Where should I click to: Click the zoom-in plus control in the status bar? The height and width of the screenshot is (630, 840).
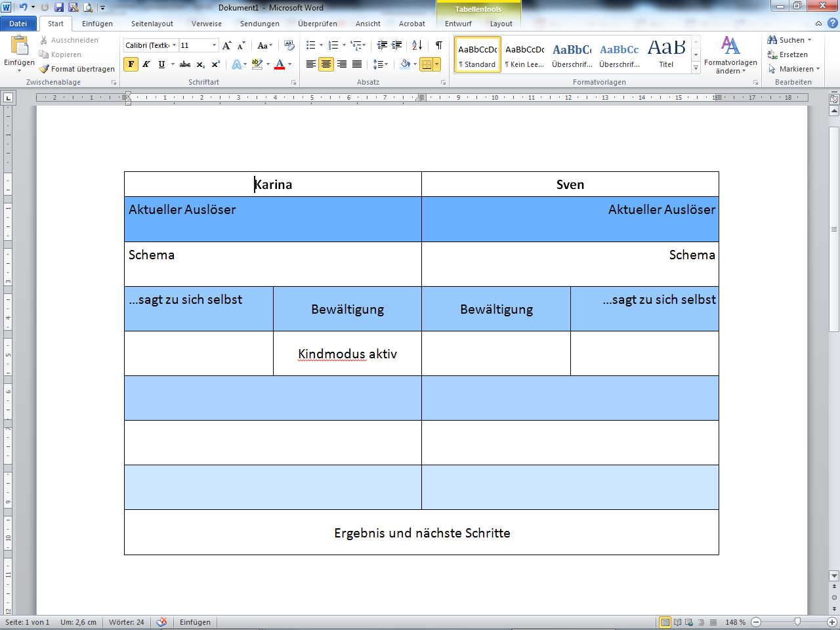pos(832,621)
